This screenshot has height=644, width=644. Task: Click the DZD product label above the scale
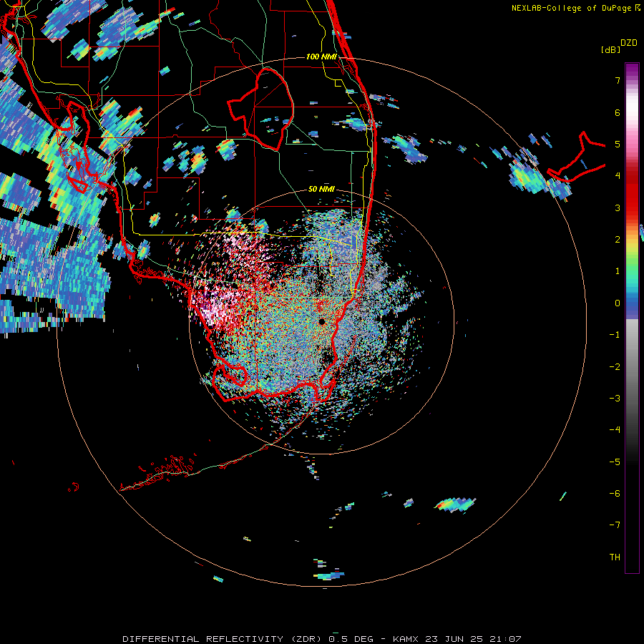coord(629,43)
